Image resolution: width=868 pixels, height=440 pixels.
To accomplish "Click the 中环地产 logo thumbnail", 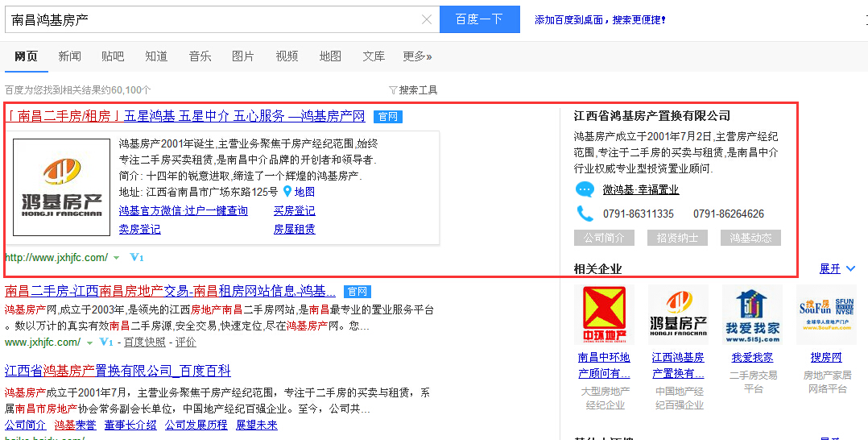I will 604,314.
